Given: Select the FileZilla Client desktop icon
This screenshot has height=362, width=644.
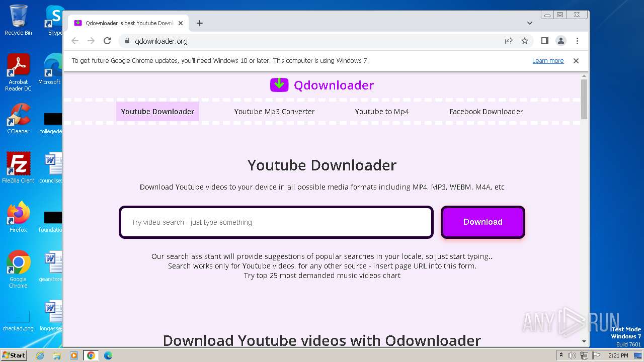Looking at the screenshot, I should 18,168.
